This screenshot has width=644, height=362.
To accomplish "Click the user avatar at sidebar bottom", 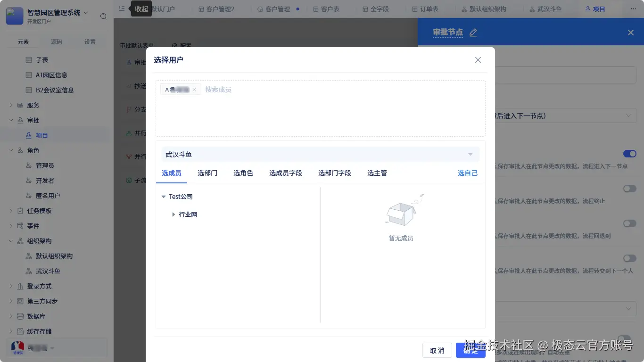I will pyautogui.click(x=17, y=348).
